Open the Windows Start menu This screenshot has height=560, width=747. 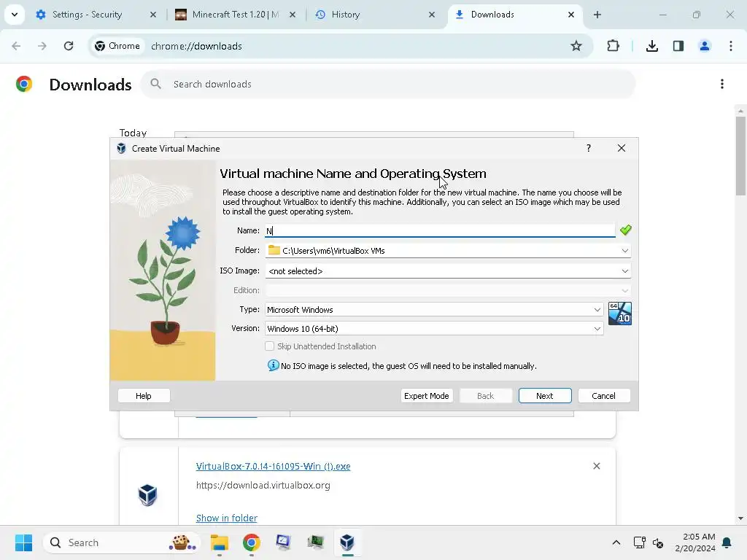[24, 542]
